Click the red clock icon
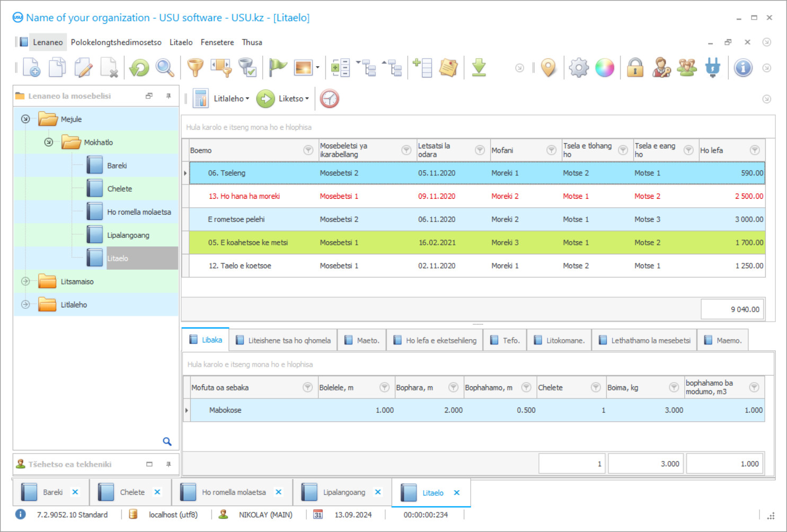Viewport: 787px width, 532px height. [x=329, y=99]
